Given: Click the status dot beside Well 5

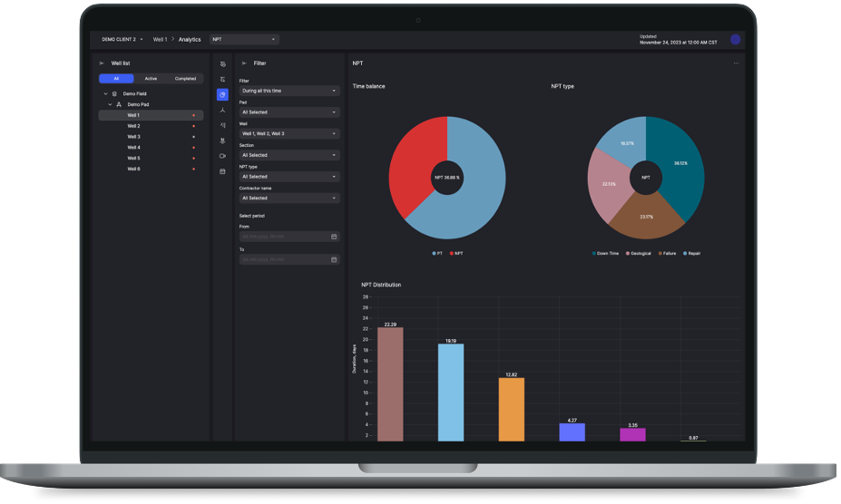Looking at the screenshot, I should 193,158.
